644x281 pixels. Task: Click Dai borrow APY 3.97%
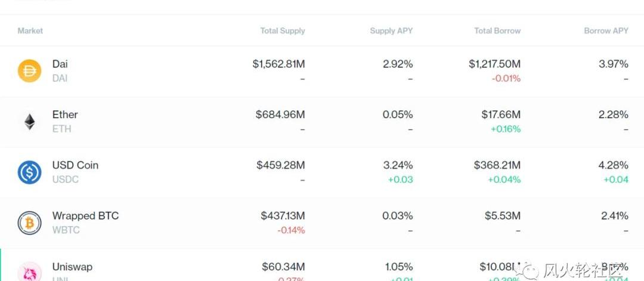pyautogui.click(x=614, y=64)
